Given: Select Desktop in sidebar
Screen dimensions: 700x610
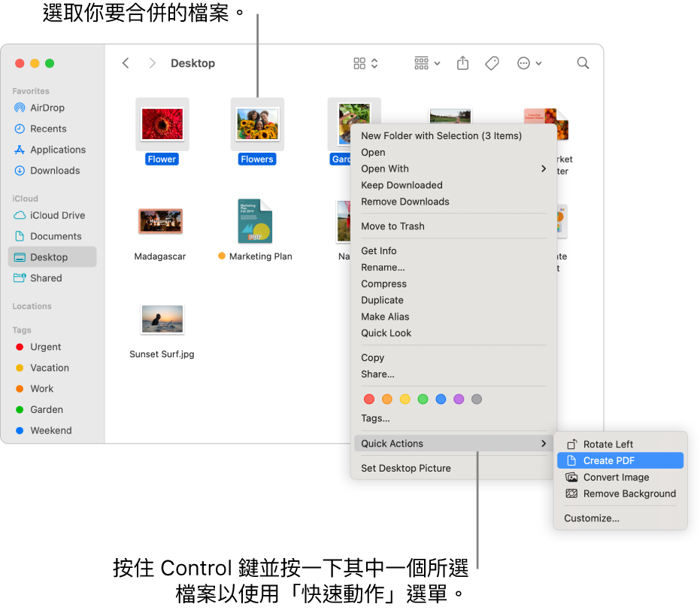Looking at the screenshot, I should (x=52, y=257).
